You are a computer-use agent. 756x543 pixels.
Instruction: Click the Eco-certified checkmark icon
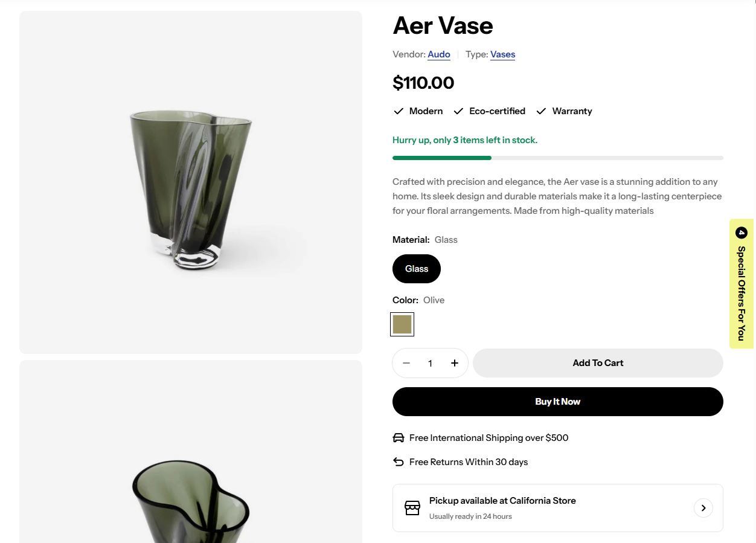(x=458, y=111)
